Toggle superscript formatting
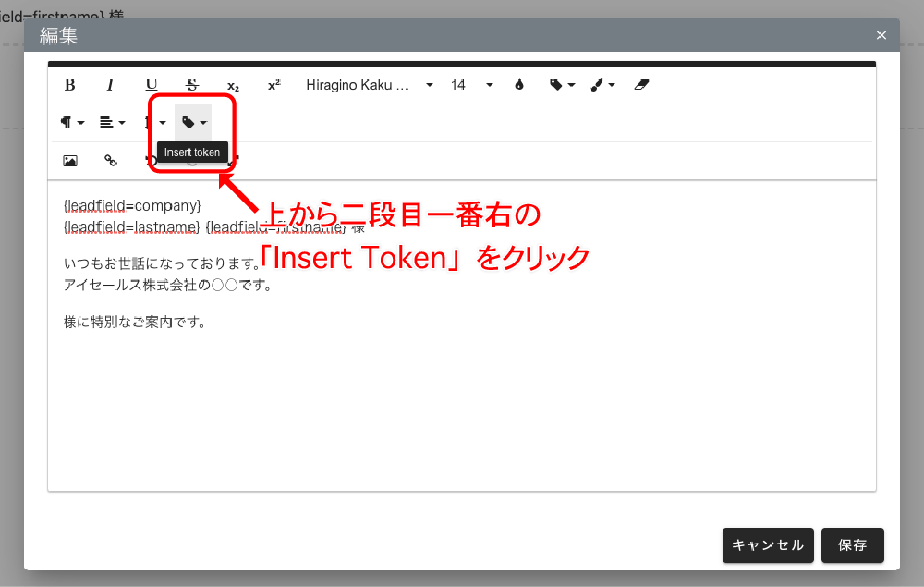This screenshot has width=924, height=587. tap(274, 85)
